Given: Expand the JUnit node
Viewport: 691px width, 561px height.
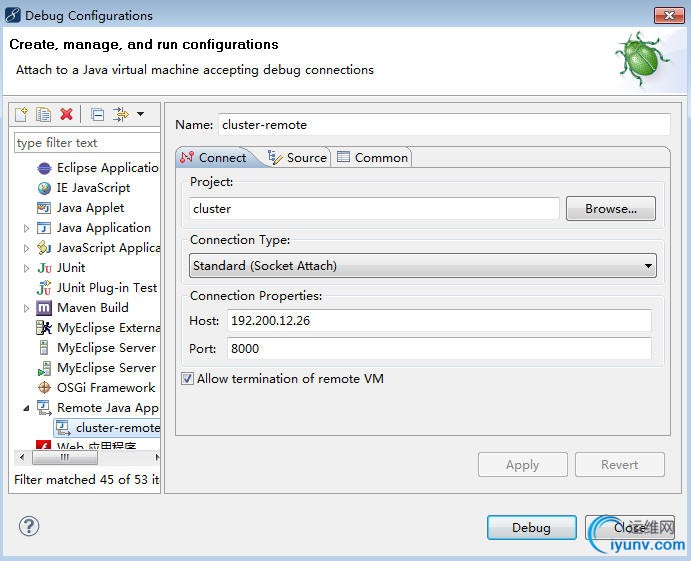Looking at the screenshot, I should (26, 268).
